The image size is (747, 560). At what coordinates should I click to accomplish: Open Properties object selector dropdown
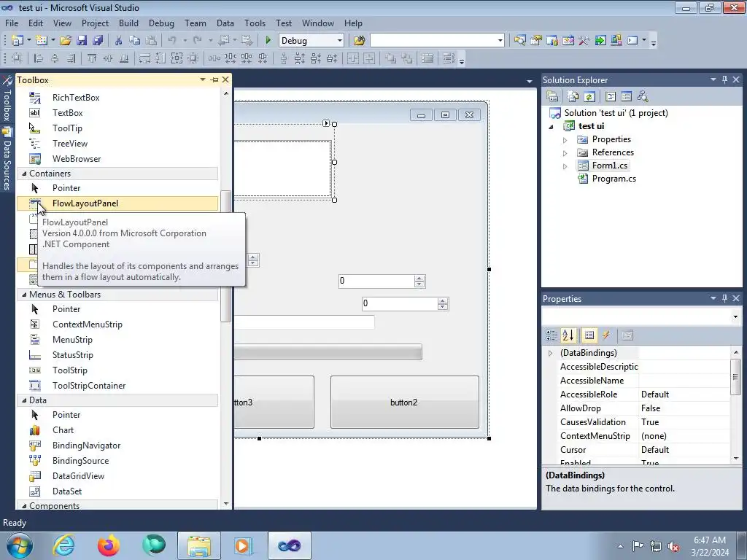[x=735, y=316]
